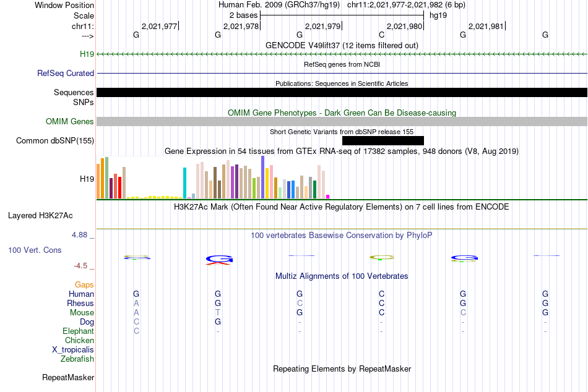Click the black Publications Sequences bar
The height and width of the screenshot is (392, 588).
(342, 93)
